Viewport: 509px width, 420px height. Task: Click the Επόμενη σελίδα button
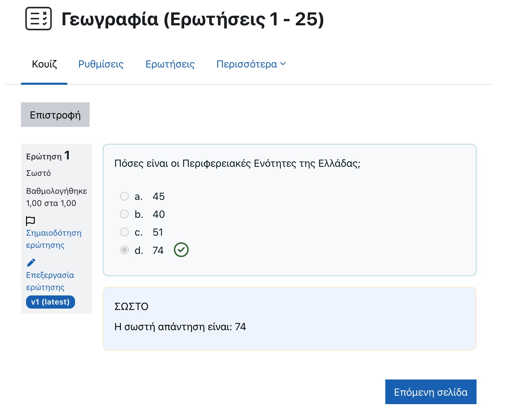pos(431,392)
